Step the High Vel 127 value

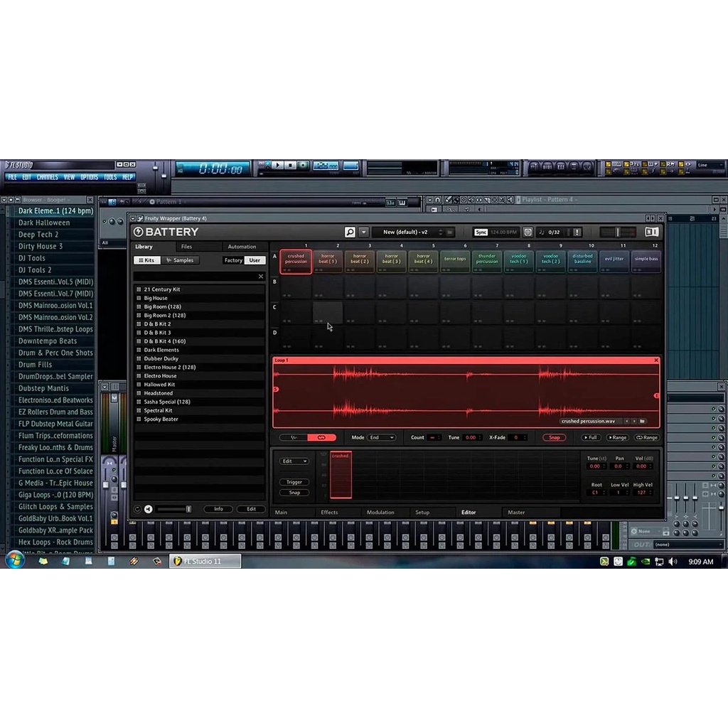(643, 493)
